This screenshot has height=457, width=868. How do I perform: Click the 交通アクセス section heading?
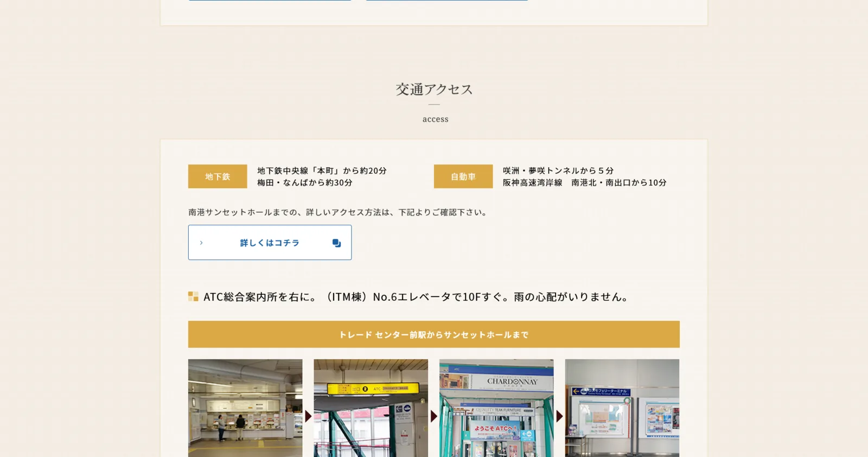(x=434, y=89)
